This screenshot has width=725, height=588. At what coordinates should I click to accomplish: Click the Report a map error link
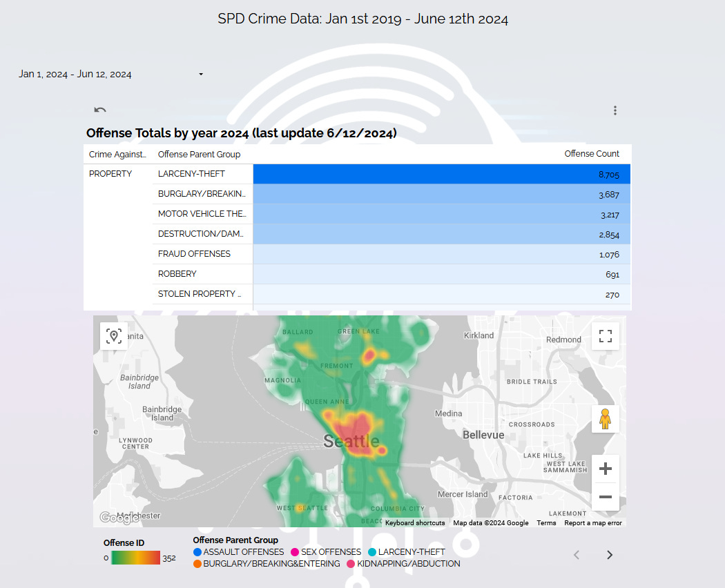click(x=592, y=522)
